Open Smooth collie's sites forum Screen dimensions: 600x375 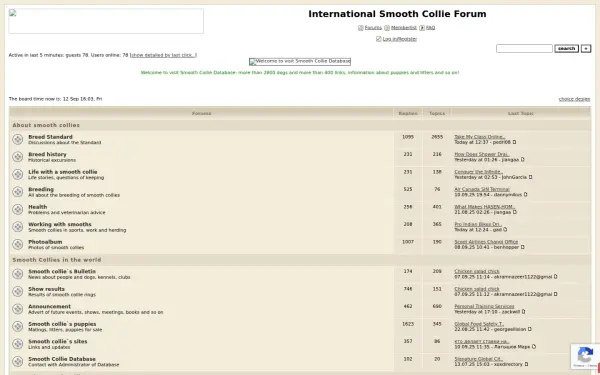coord(58,342)
